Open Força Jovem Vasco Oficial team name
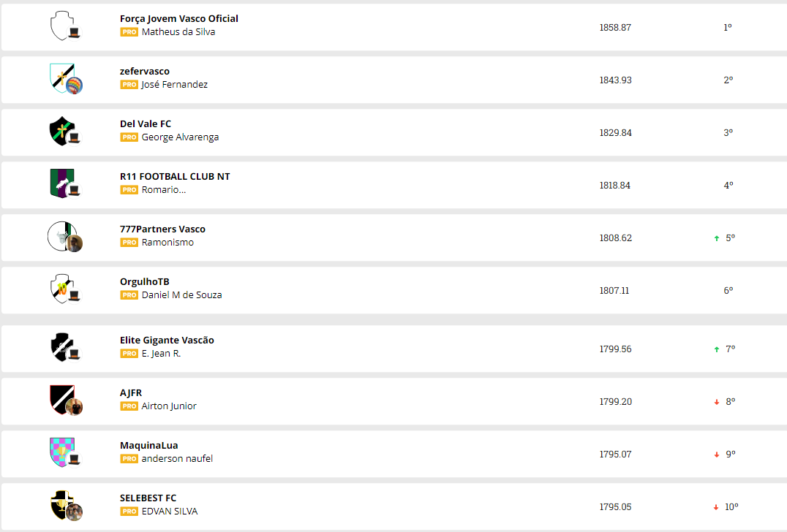The width and height of the screenshot is (787, 532). [x=179, y=19]
